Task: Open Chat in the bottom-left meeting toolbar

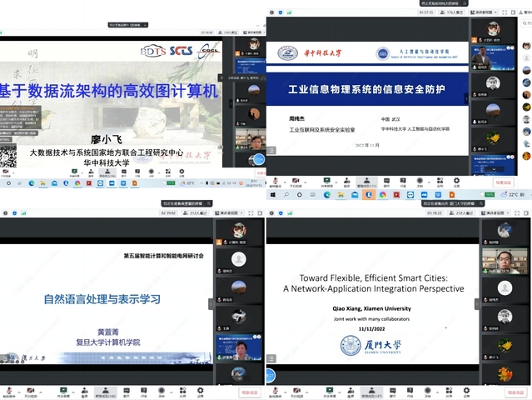Action: (127, 390)
